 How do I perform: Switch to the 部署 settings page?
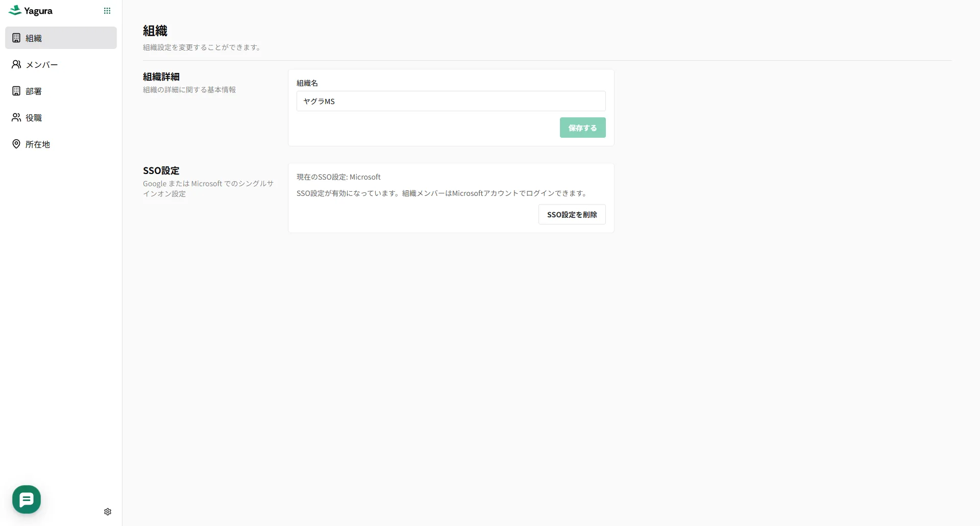point(35,91)
